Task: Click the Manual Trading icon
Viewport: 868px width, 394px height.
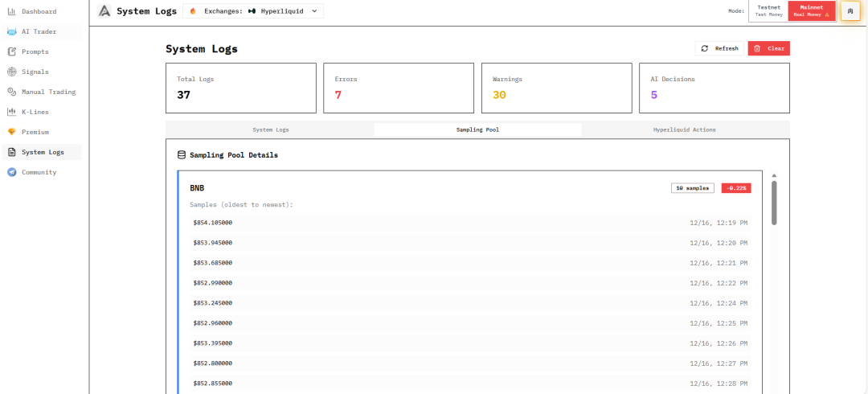Action: coord(11,92)
